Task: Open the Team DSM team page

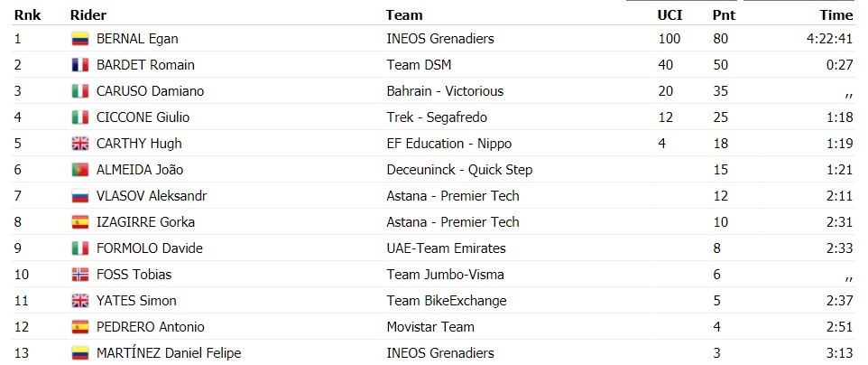Action: click(419, 65)
